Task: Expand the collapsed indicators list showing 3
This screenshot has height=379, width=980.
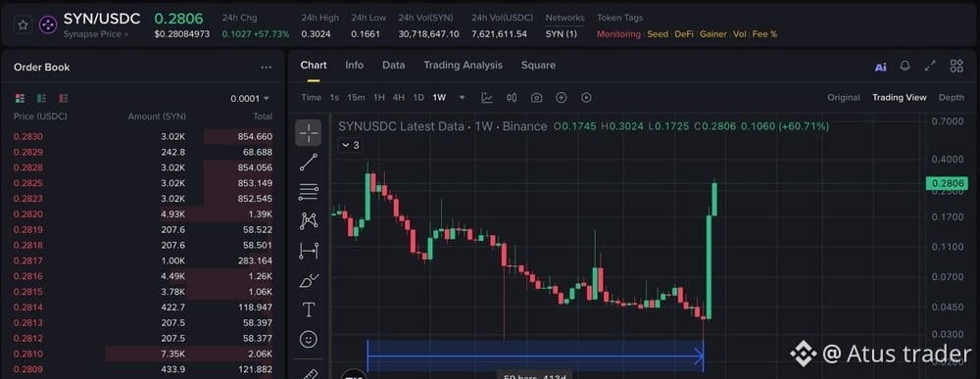Action: point(350,146)
